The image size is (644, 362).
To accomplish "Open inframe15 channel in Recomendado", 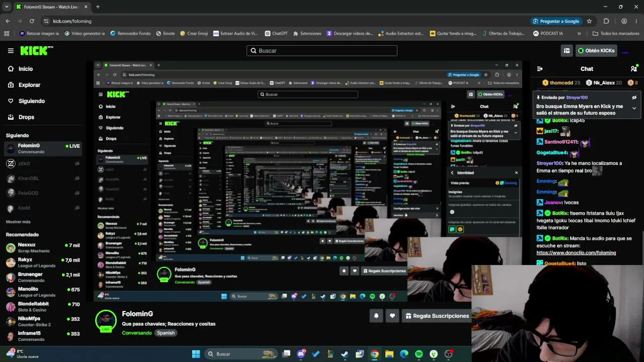I will point(42,336).
